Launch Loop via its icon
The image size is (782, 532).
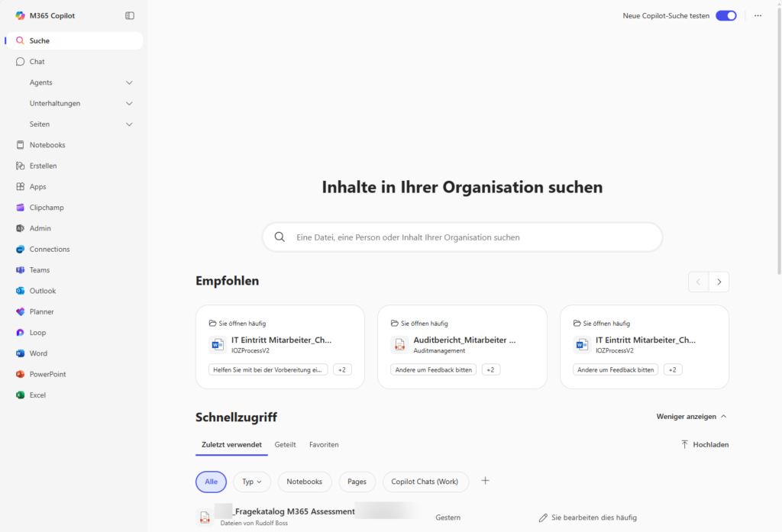point(20,333)
